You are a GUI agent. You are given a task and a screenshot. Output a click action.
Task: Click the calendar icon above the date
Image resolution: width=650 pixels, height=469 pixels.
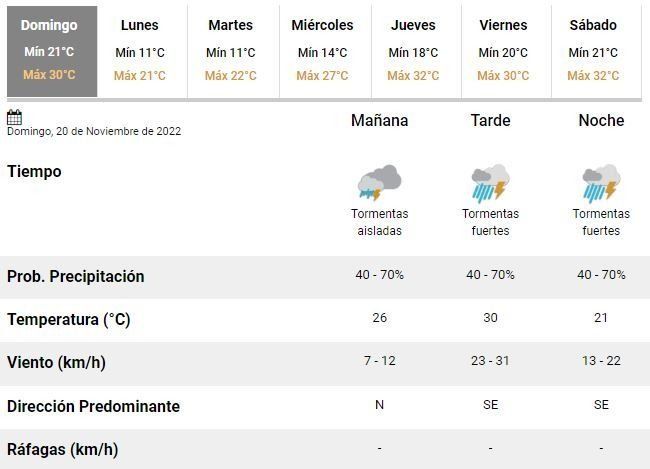tap(14, 117)
